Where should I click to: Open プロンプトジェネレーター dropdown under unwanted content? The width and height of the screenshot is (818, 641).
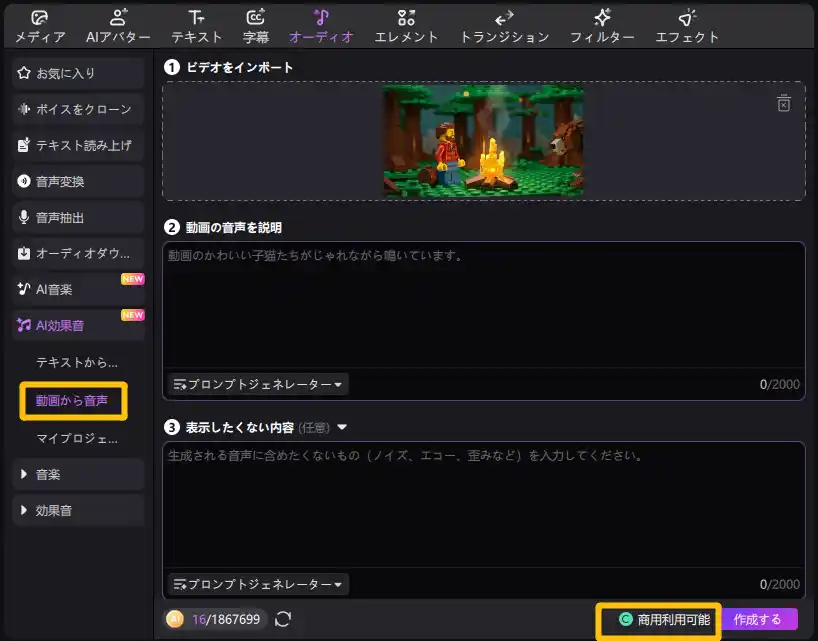[x=258, y=584]
